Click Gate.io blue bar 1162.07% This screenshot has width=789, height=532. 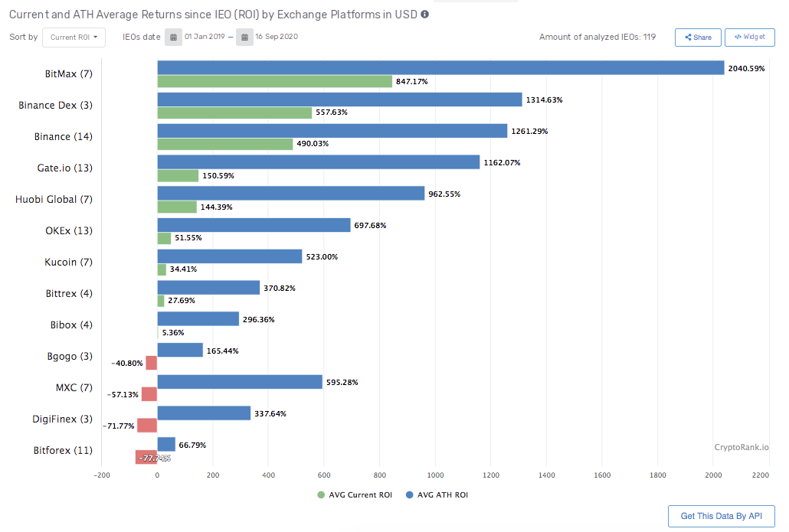pos(319,162)
